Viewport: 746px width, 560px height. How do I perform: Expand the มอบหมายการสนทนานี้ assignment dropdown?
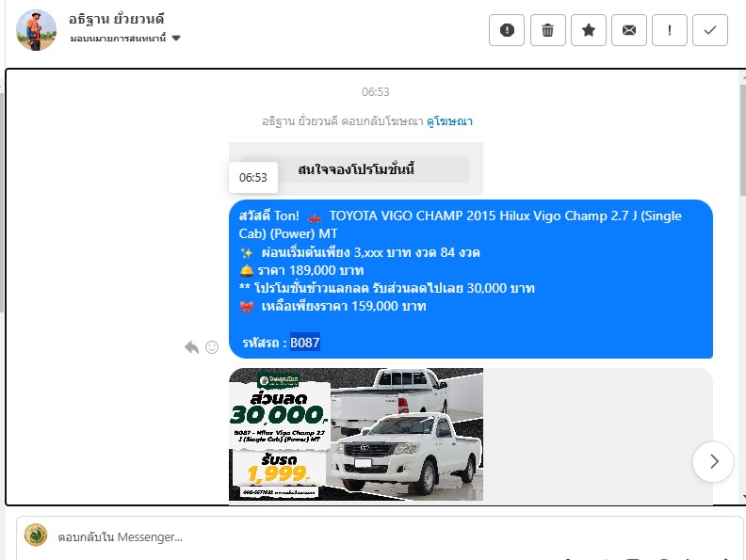[x=125, y=38]
